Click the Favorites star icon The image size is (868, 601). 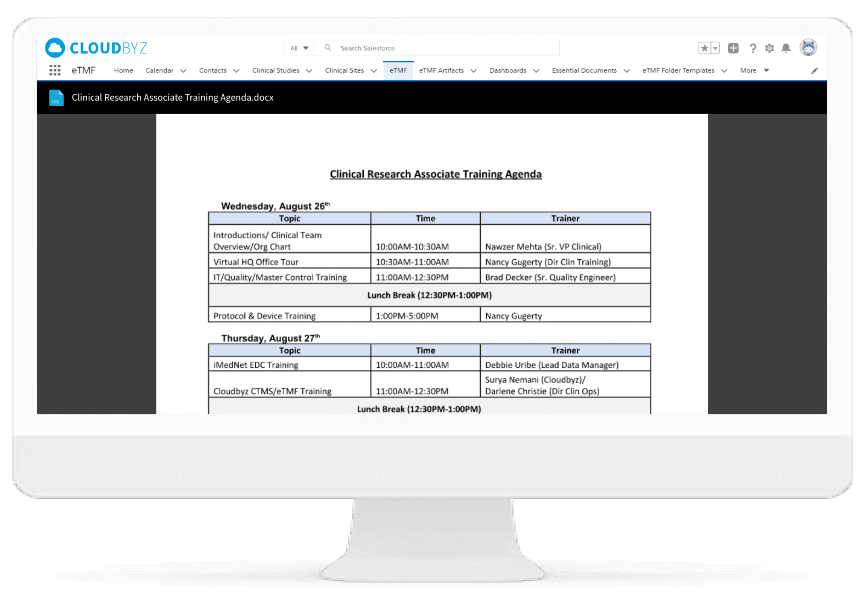point(705,48)
